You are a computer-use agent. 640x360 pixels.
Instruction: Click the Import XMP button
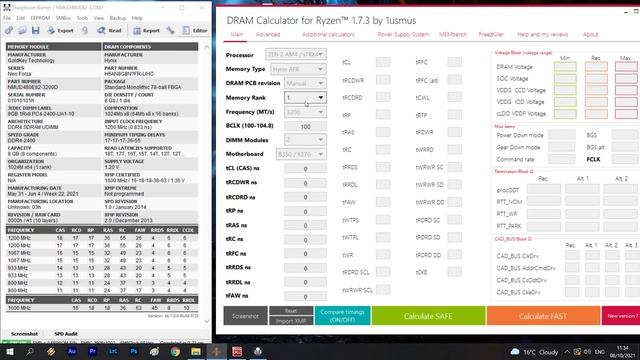tap(291, 321)
